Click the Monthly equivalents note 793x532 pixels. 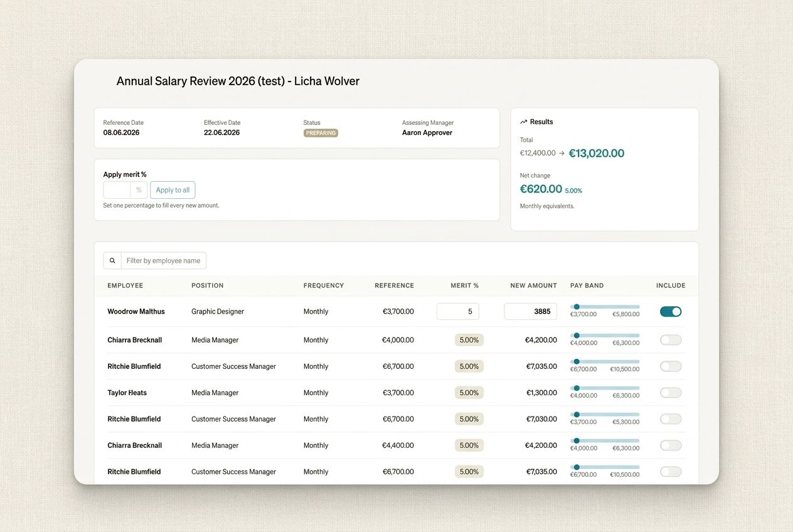tap(547, 206)
